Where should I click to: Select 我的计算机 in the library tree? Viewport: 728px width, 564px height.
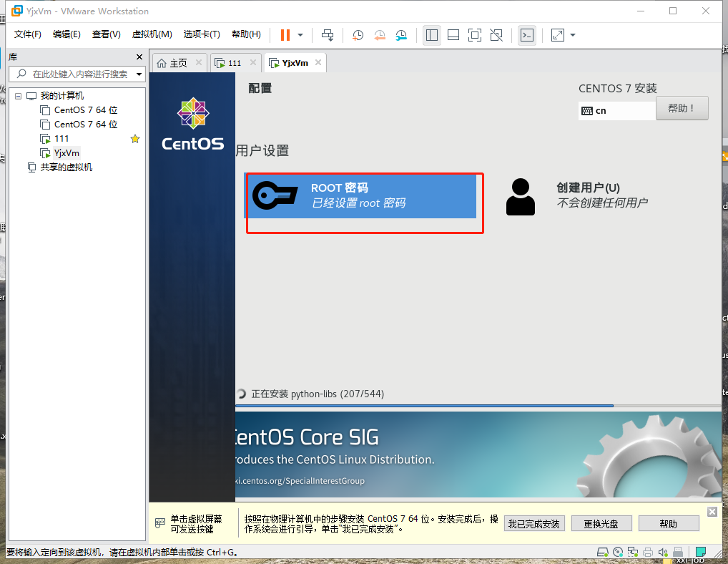62,96
